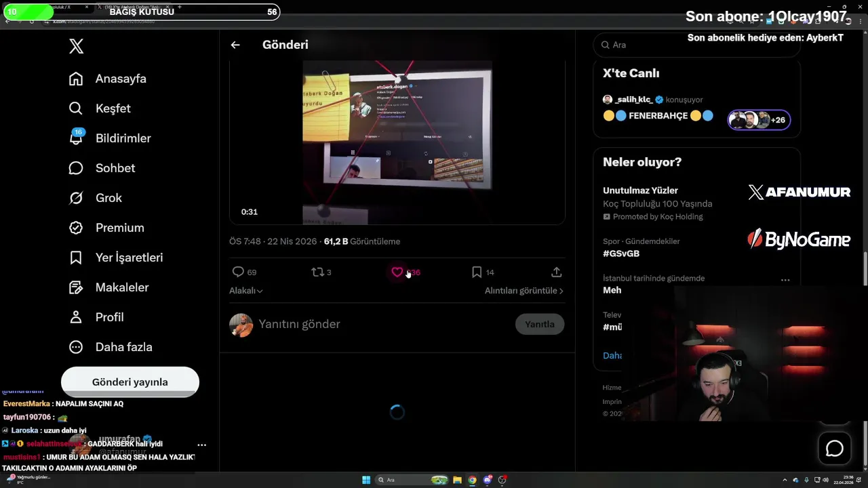Click the three dots in chat overlay
Image resolution: width=868 pixels, height=488 pixels.
pyautogui.click(x=201, y=445)
